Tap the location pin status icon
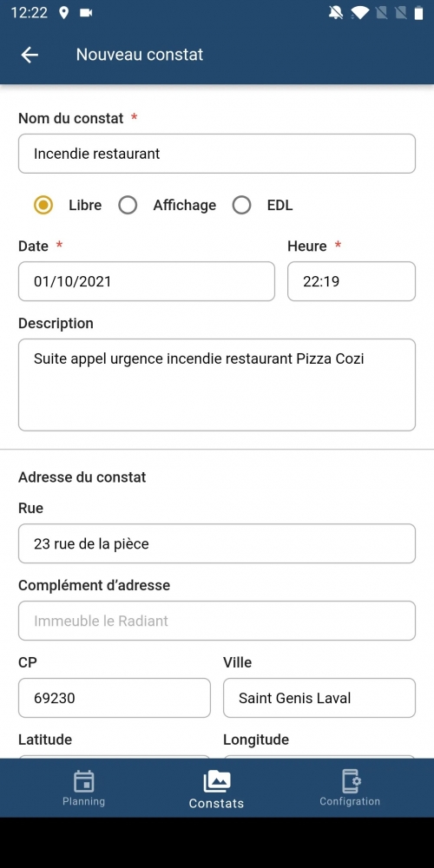The height and width of the screenshot is (868, 434). (63, 13)
